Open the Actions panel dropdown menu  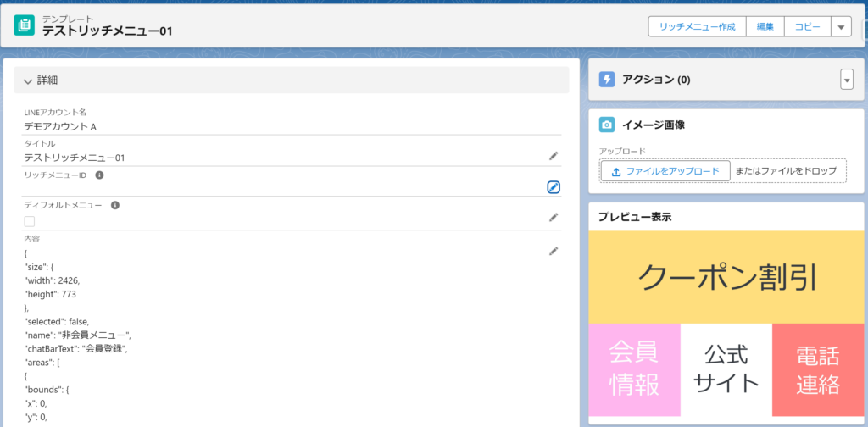pyautogui.click(x=846, y=80)
